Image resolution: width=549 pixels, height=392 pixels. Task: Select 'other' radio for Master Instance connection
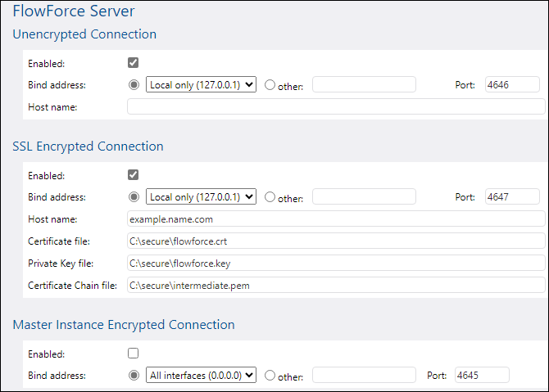click(x=270, y=376)
